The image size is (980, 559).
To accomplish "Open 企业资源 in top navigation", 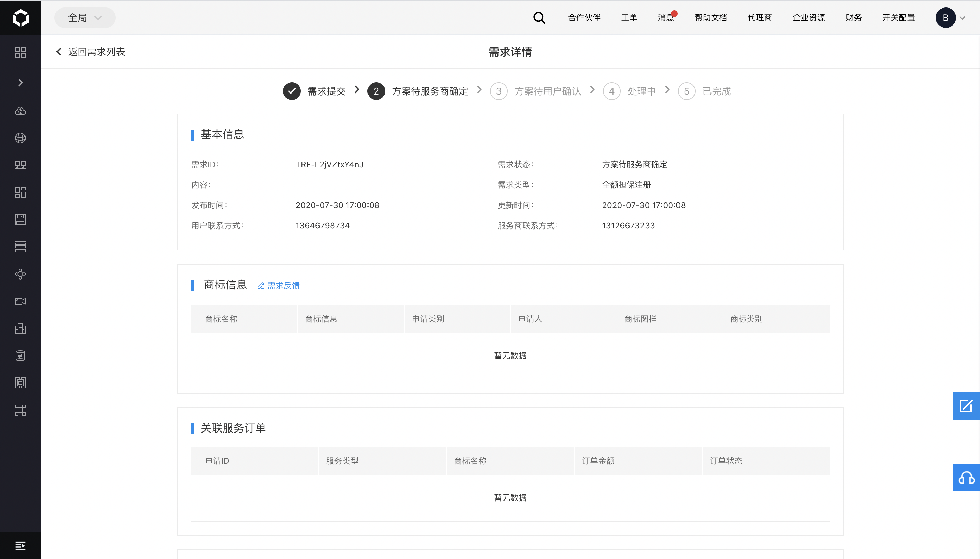I will coord(808,18).
